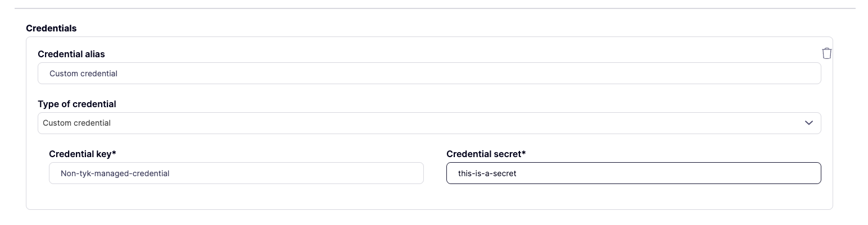Click the "Custom credential" text in the alias field
Image resolution: width=868 pixels, height=225 pixels.
pos(83,74)
